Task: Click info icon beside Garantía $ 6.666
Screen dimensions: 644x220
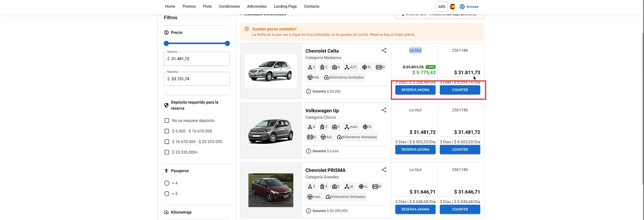Action: [308, 151]
